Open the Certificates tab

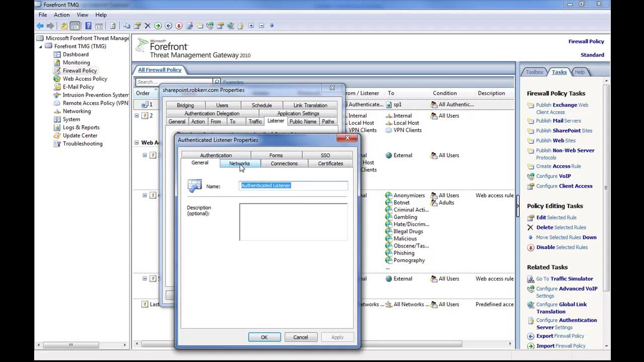(x=331, y=163)
